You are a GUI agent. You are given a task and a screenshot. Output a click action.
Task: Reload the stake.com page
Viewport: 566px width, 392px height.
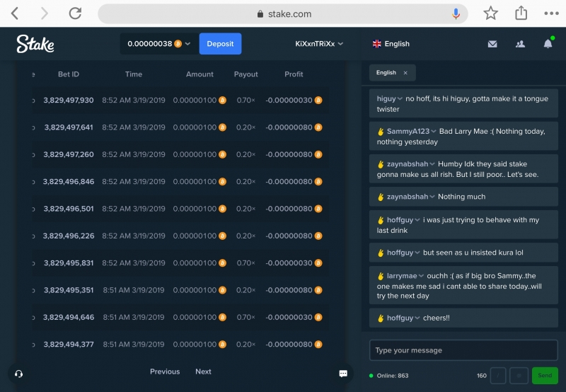click(75, 13)
